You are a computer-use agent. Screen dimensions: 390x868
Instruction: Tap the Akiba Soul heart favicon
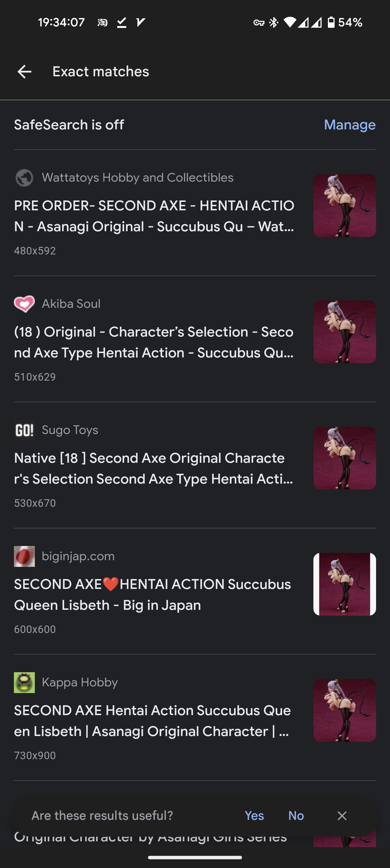tap(24, 304)
